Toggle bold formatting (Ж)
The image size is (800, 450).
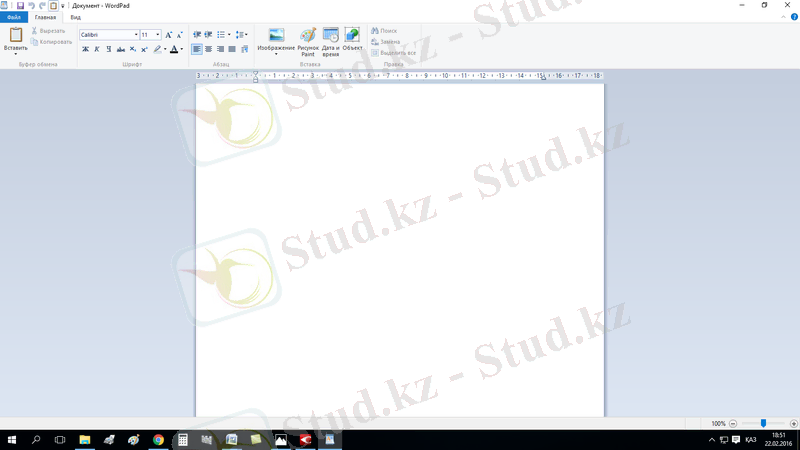85,49
